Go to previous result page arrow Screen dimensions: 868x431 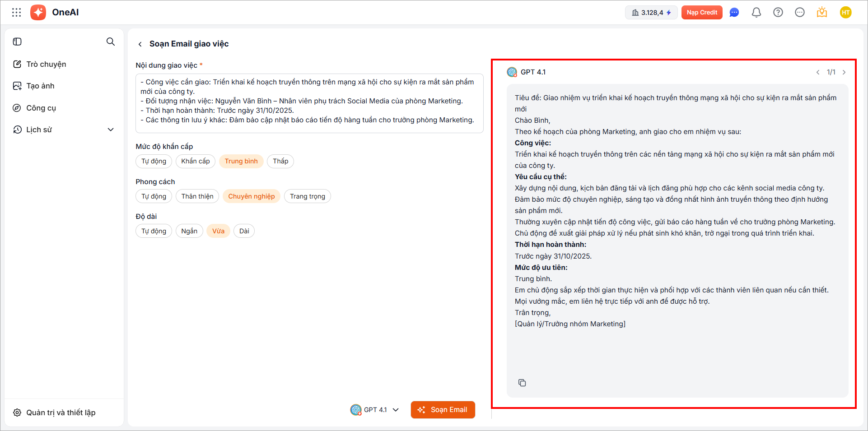(818, 72)
